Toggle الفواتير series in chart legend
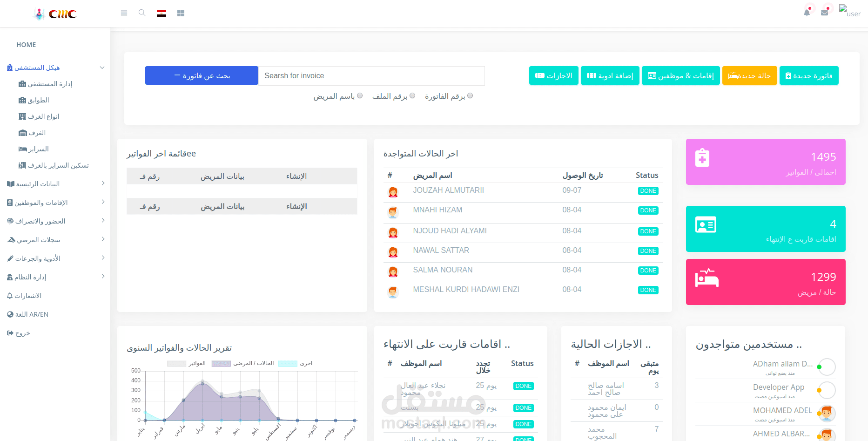 [187, 363]
